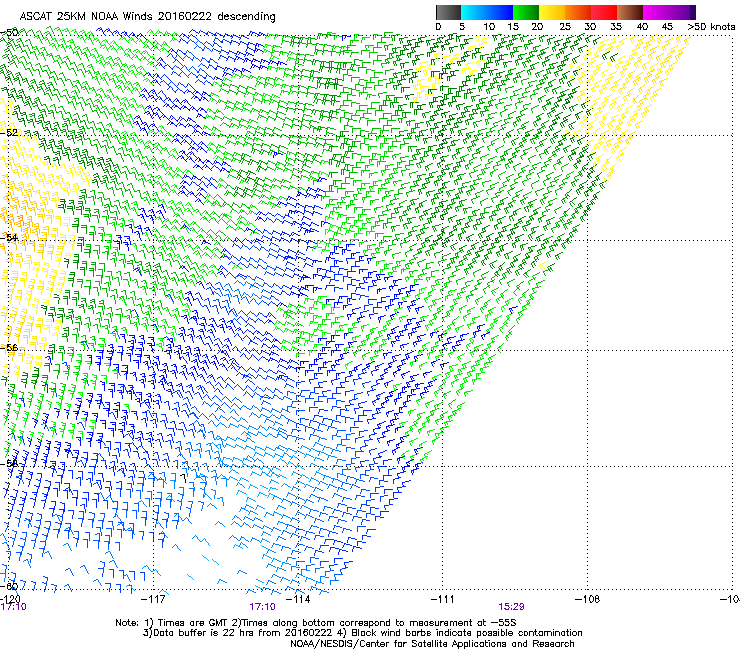This screenshot has width=740, height=650.
Task: Click the -111 longitude axis label
Action: (x=443, y=599)
